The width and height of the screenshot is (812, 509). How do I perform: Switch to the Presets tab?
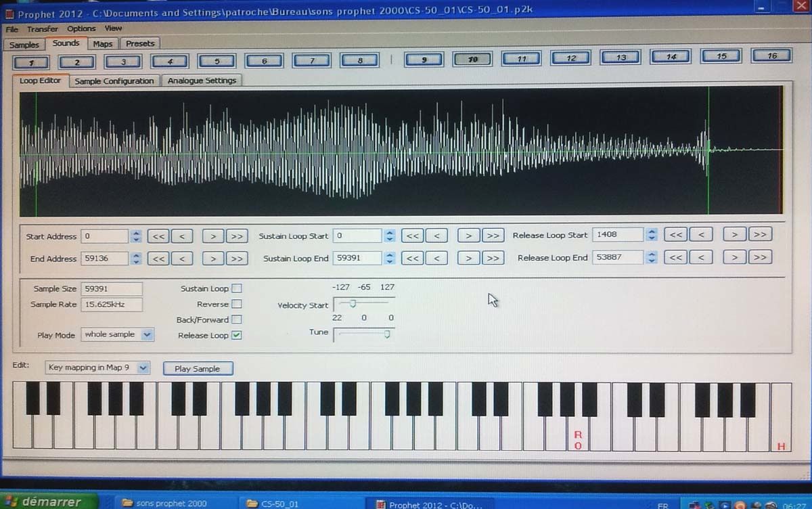click(x=140, y=43)
